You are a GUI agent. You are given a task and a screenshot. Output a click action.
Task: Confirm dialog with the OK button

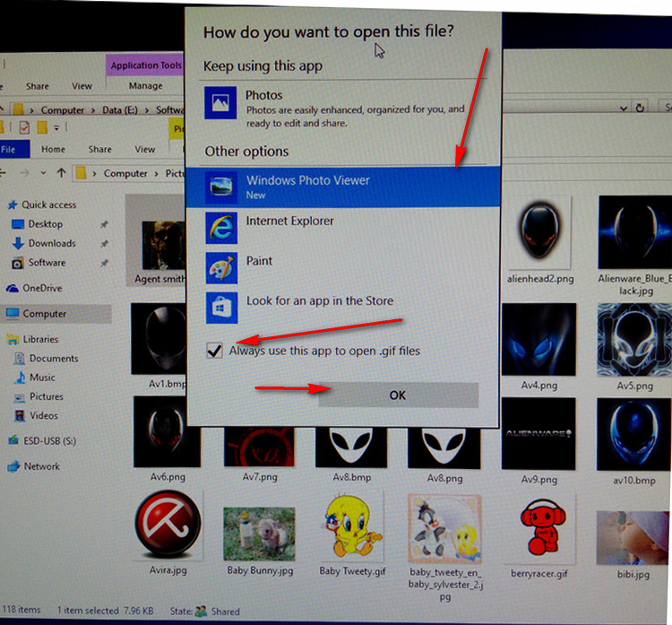point(398,395)
